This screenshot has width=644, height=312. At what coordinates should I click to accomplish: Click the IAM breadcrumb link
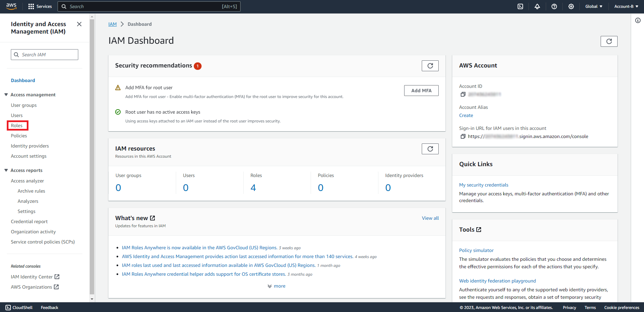pyautogui.click(x=112, y=24)
